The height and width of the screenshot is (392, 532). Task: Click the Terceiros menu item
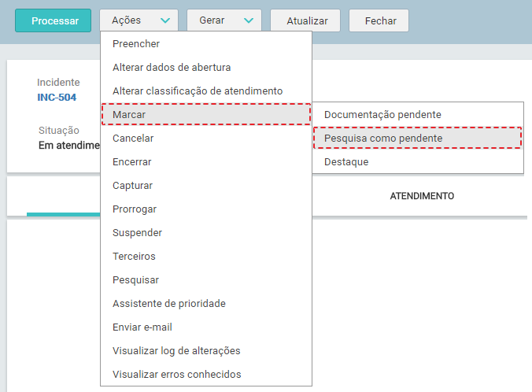click(206, 257)
